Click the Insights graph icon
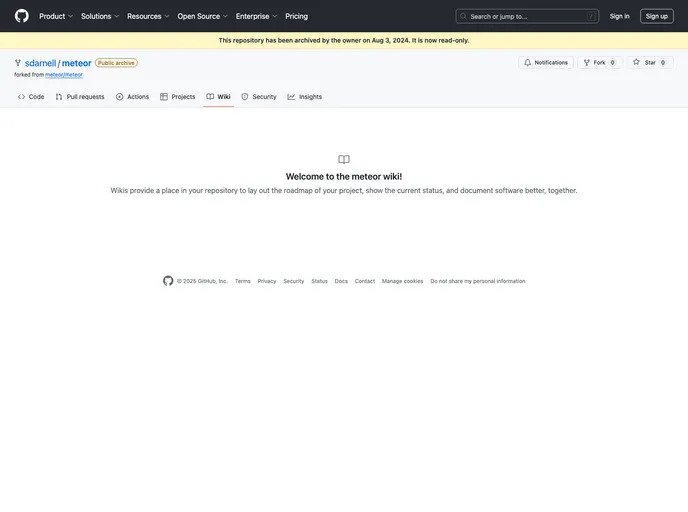This screenshot has height=512, width=688. (291, 97)
